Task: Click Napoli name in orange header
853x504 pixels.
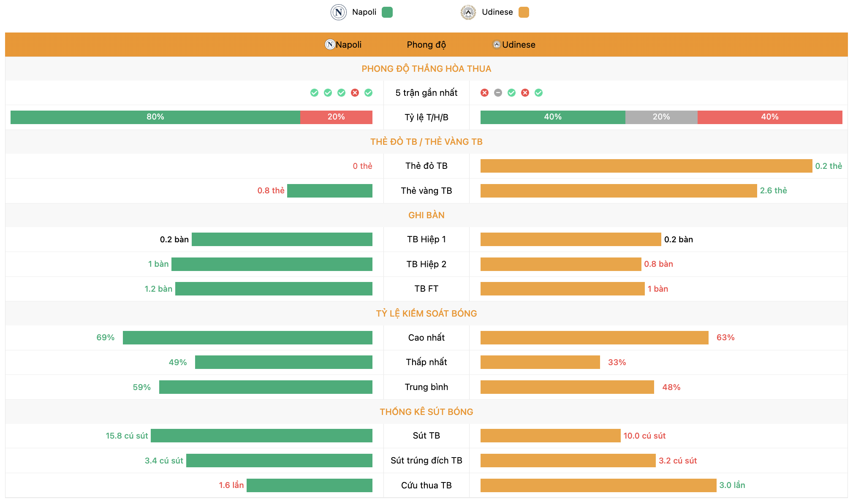Action: (348, 45)
